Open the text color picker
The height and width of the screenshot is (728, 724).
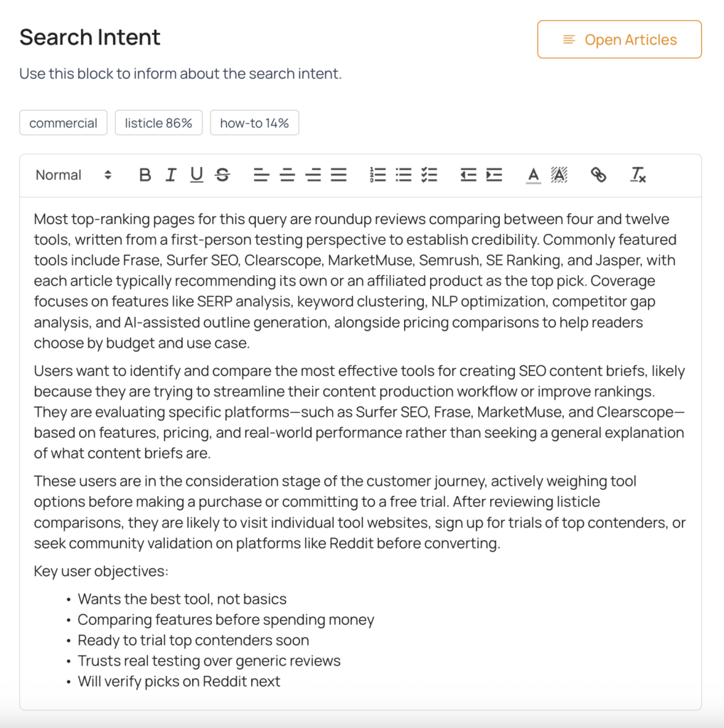533,175
